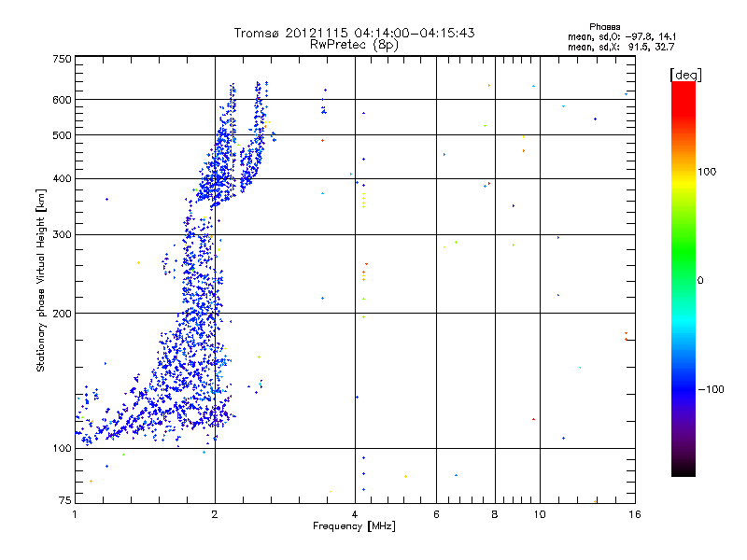
Task: Click the y-axis label "750"
Action: (62, 59)
